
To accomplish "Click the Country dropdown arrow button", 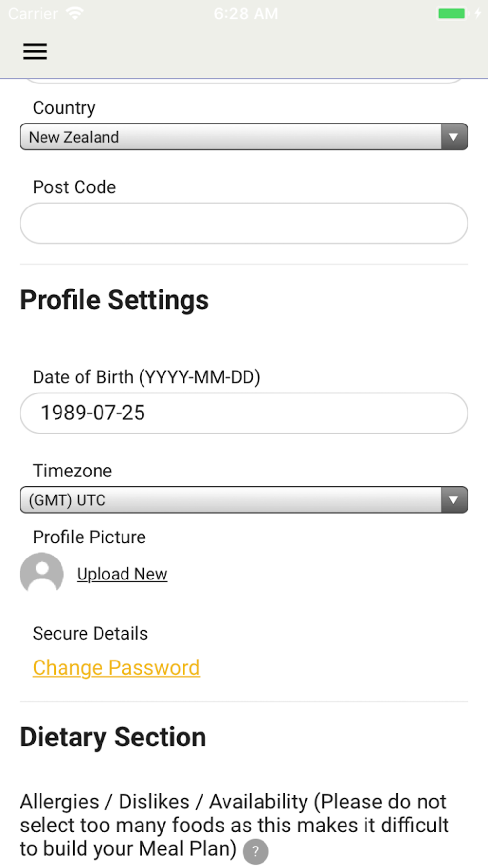I will [x=454, y=137].
